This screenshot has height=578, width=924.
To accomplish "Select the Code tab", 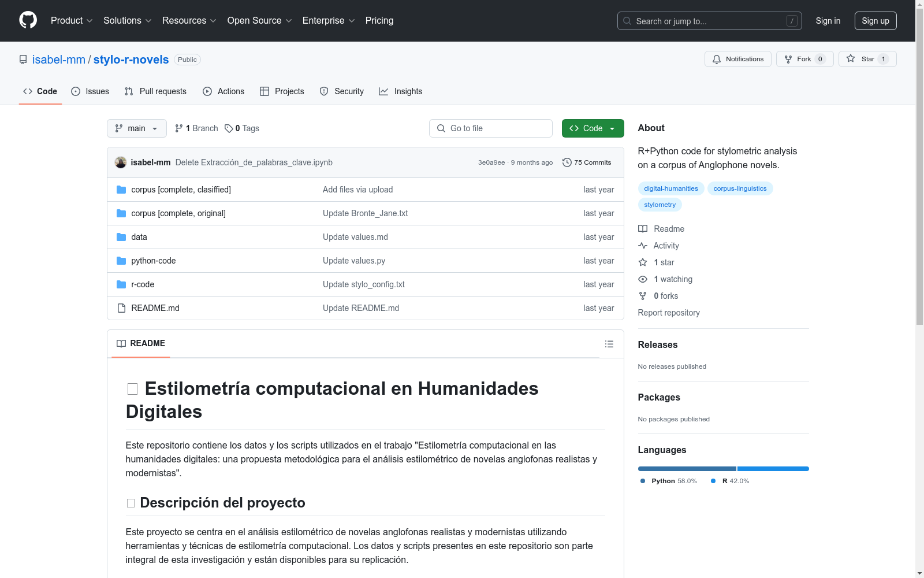I will point(40,91).
